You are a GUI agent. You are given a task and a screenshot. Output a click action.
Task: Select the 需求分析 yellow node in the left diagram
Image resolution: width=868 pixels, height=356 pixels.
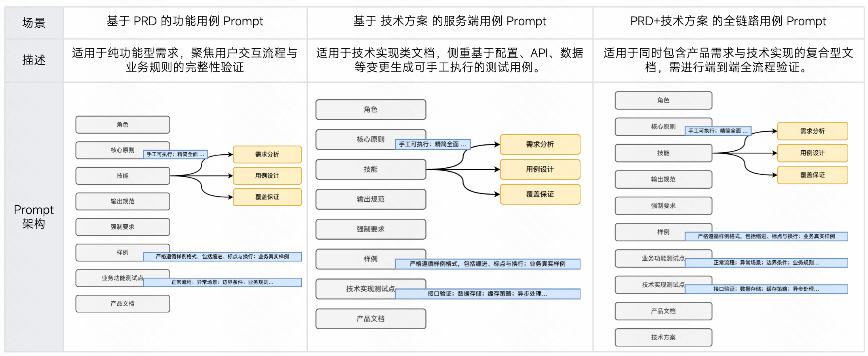(x=267, y=154)
